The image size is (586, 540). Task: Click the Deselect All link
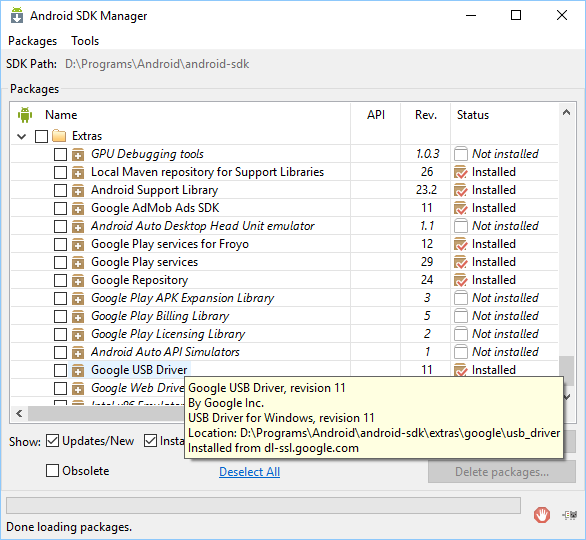tap(249, 472)
